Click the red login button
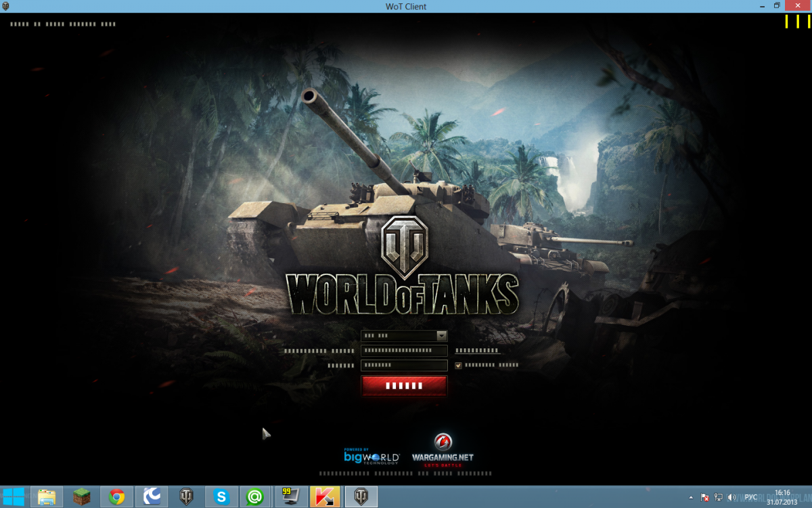 [x=404, y=385]
